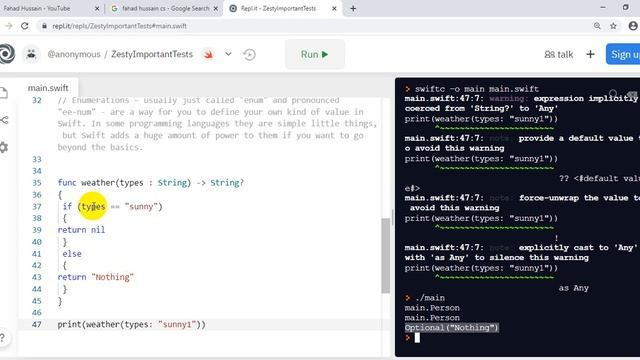Select Repl.it ZestyImportantTests browser tab
Viewport: 640px width, 360px height.
(x=278, y=8)
